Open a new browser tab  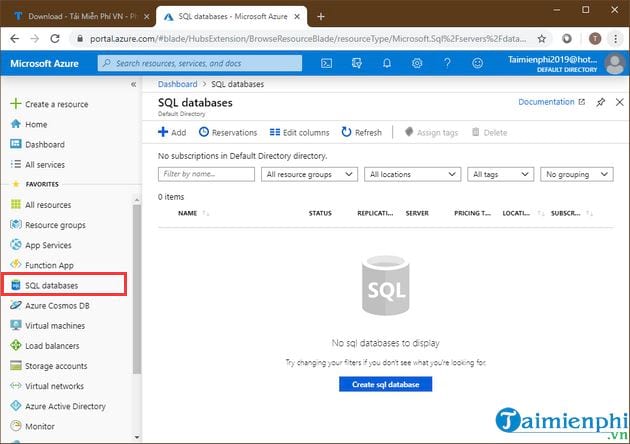(x=321, y=16)
